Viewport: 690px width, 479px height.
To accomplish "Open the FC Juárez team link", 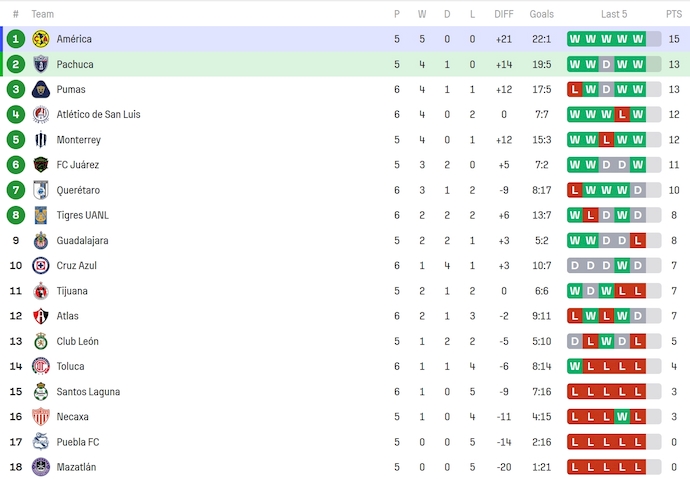I will pos(77,165).
